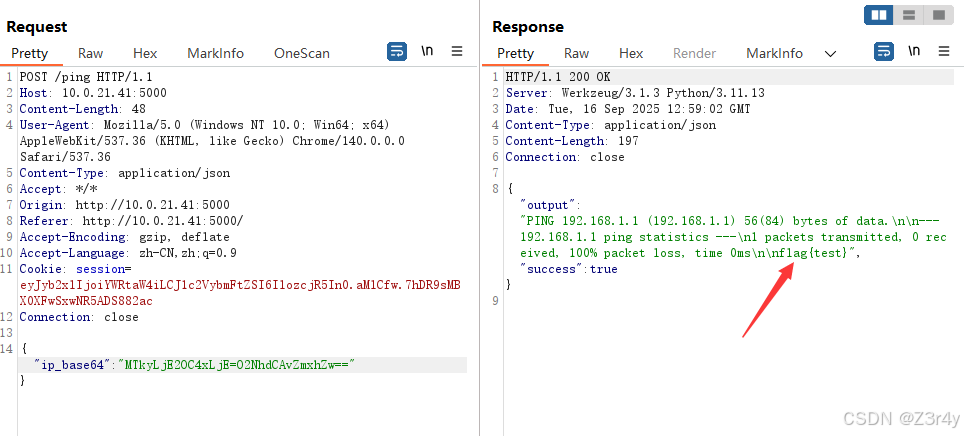Toggle \n non-printable characters in Request panel

[x=427, y=52]
